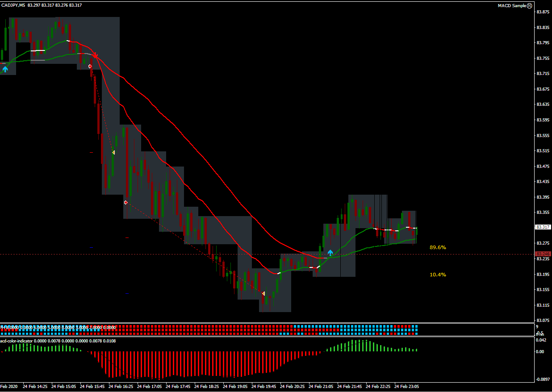The height and width of the screenshot is (392, 552).
Task: Click the MACD Sample expert advisor label
Action: [512, 6]
